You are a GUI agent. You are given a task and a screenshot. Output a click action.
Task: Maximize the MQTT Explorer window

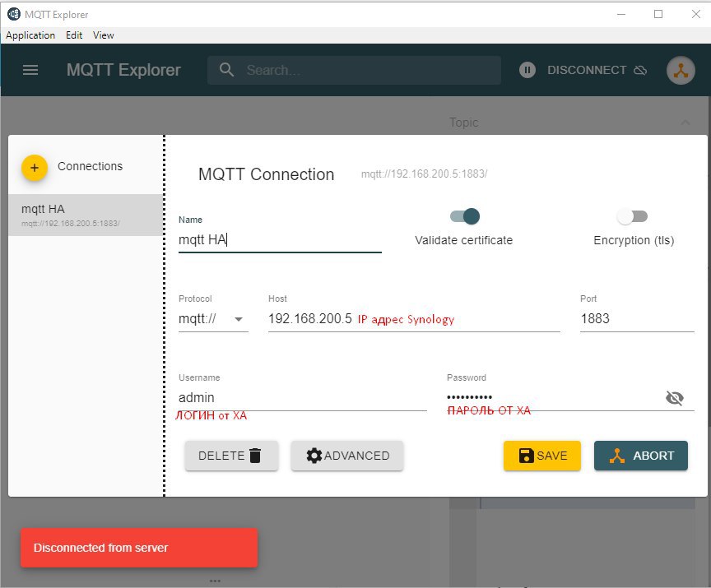coord(658,14)
